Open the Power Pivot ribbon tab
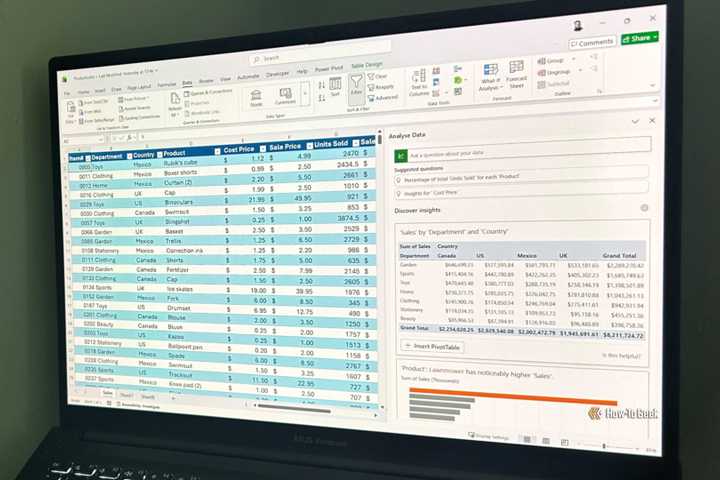This screenshot has height=480, width=720. click(329, 69)
